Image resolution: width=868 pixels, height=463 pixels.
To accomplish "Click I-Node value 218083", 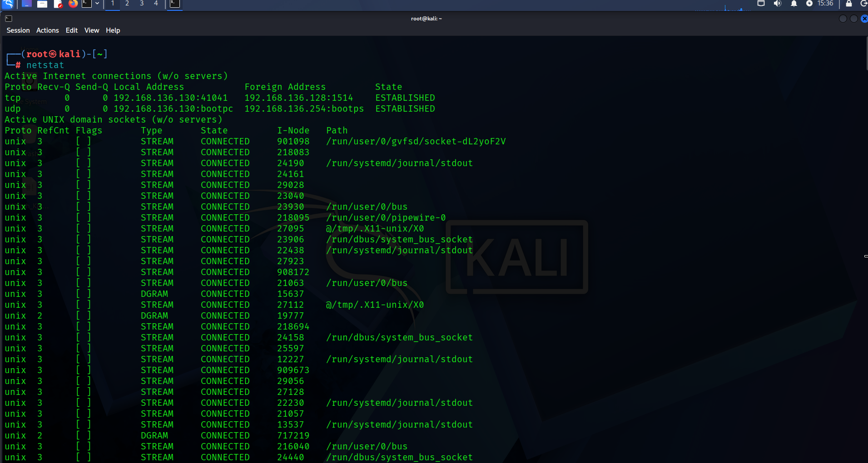I will (293, 153).
